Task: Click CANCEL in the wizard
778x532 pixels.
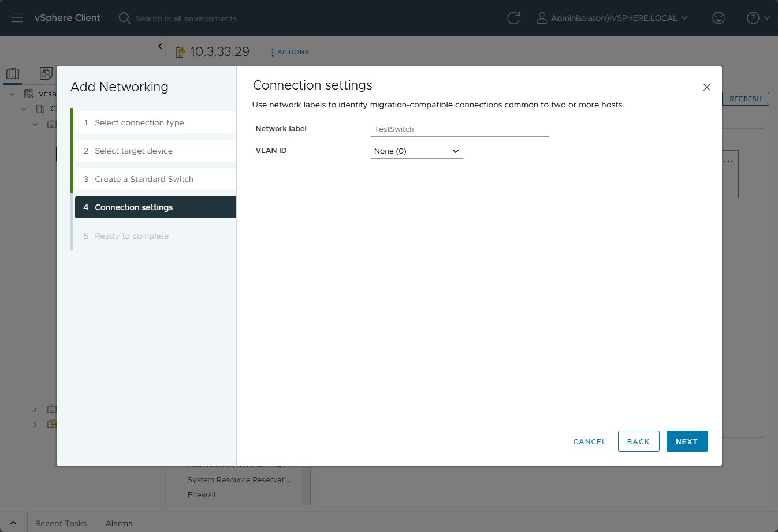Action: pyautogui.click(x=590, y=441)
